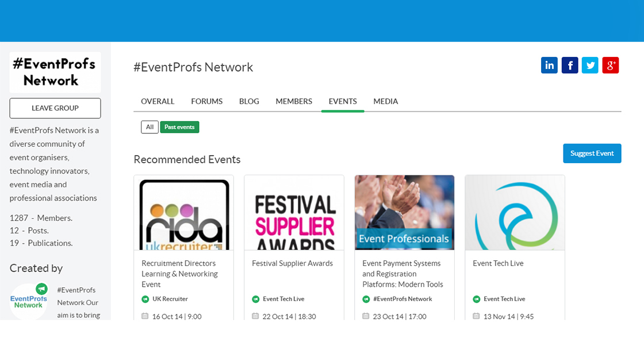Open the Event Professionals applause image
644x362 pixels.
click(405, 213)
